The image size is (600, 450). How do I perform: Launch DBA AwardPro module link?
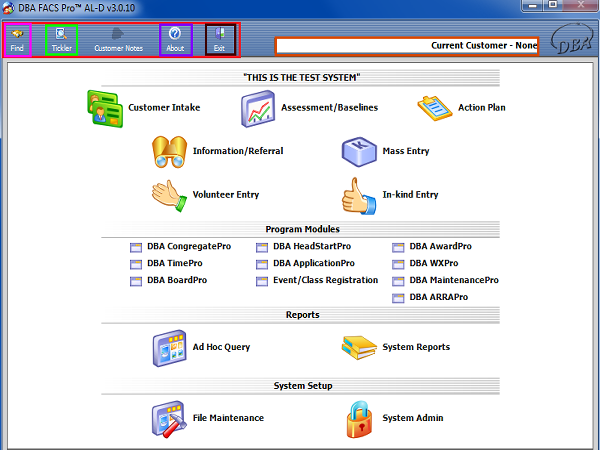pyautogui.click(x=440, y=246)
